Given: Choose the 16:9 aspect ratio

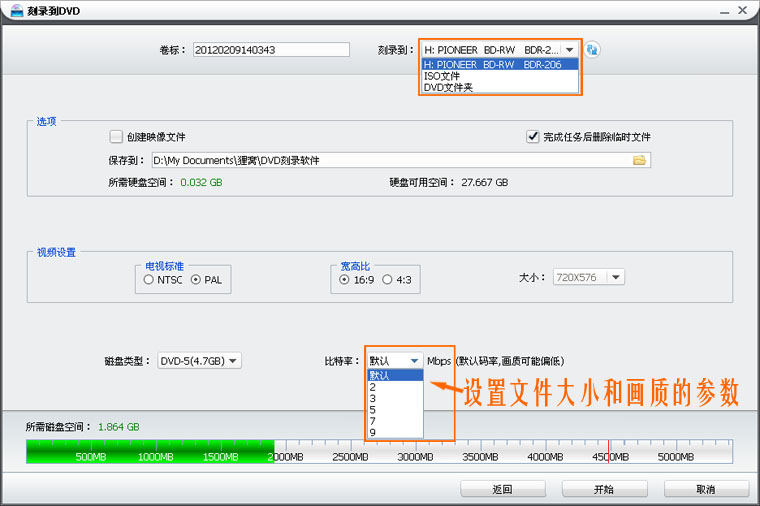Looking at the screenshot, I should tap(344, 280).
